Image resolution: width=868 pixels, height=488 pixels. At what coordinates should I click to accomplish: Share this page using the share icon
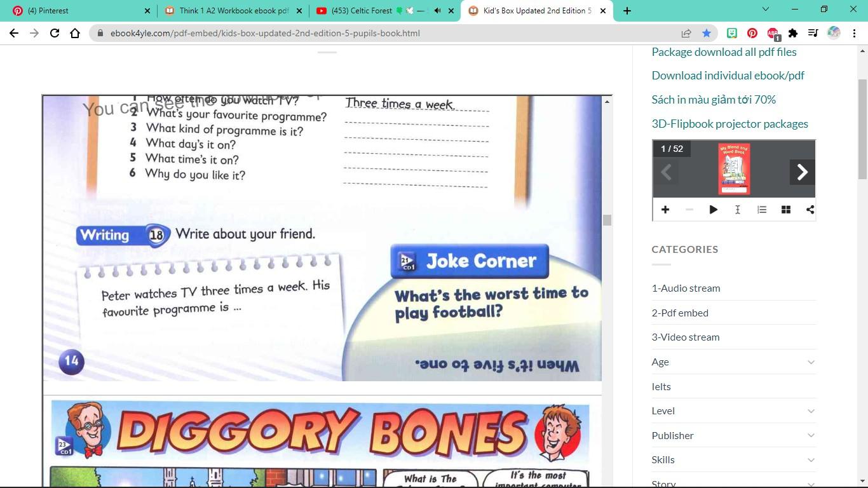tap(686, 33)
